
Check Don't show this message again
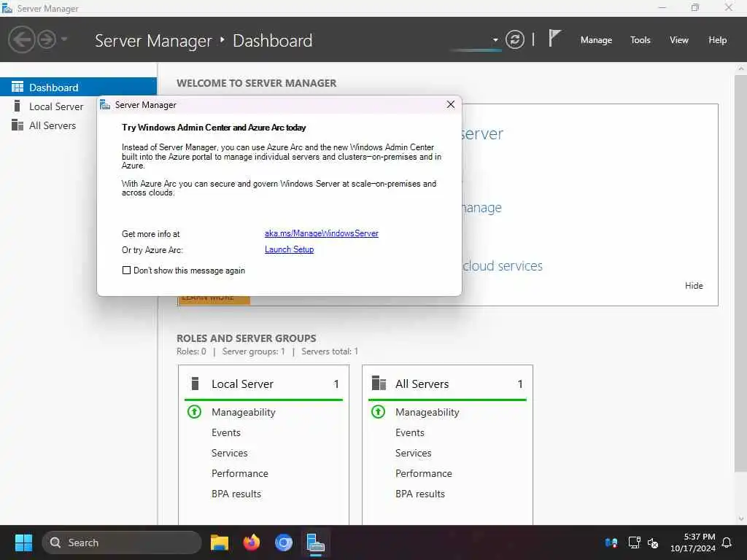[x=126, y=271]
